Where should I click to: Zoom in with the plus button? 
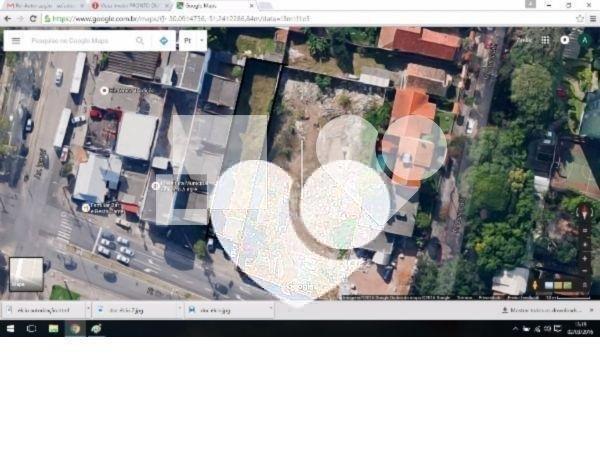tap(585, 259)
